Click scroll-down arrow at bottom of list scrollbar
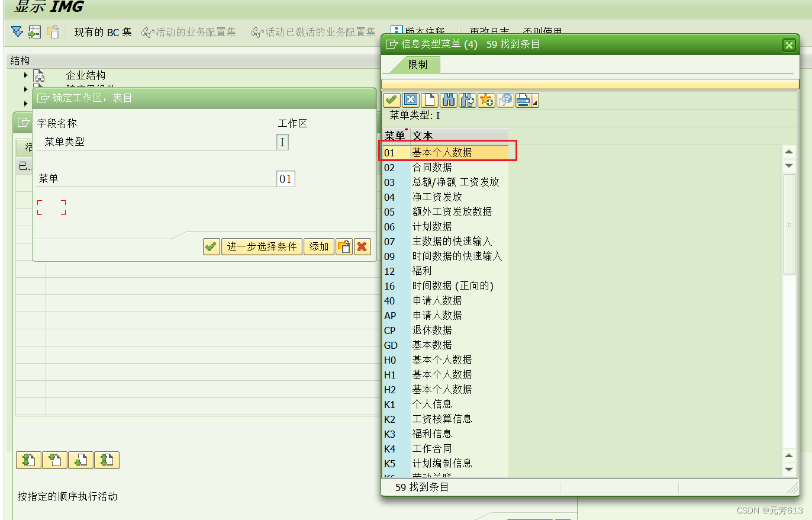This screenshot has width=812, height=520. (x=789, y=470)
